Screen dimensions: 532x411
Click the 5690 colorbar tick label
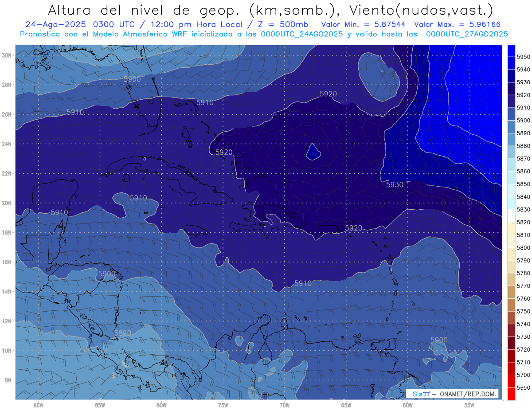(523, 388)
